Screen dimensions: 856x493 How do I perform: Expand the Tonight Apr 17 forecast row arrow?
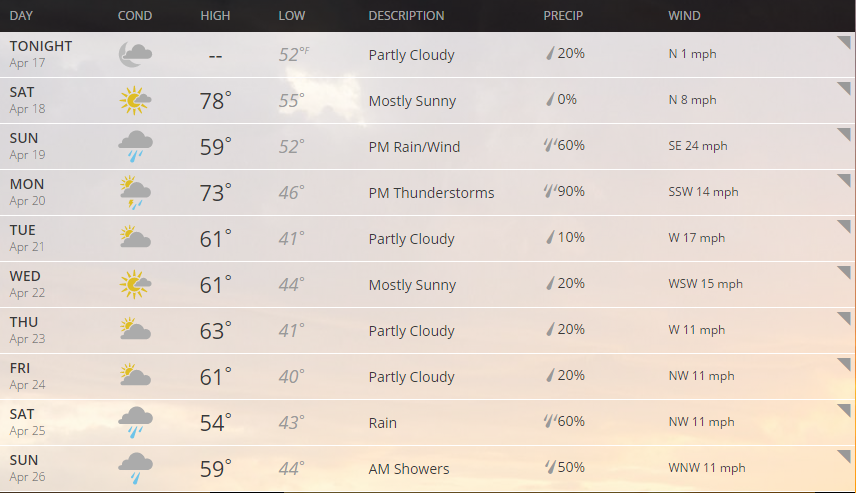pos(844,43)
